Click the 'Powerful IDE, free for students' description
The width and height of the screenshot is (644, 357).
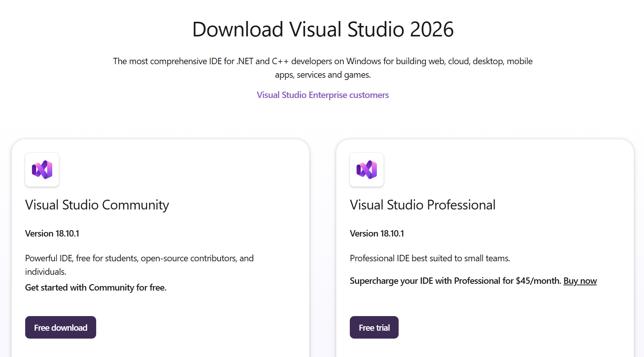(139, 265)
